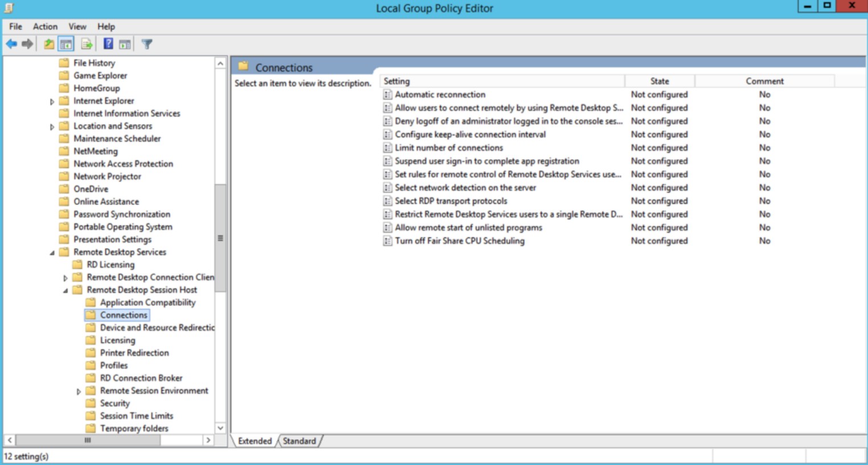This screenshot has width=868, height=465.
Task: Click the policy icon beside Configure keep-alive connection interval
Action: pyautogui.click(x=388, y=134)
